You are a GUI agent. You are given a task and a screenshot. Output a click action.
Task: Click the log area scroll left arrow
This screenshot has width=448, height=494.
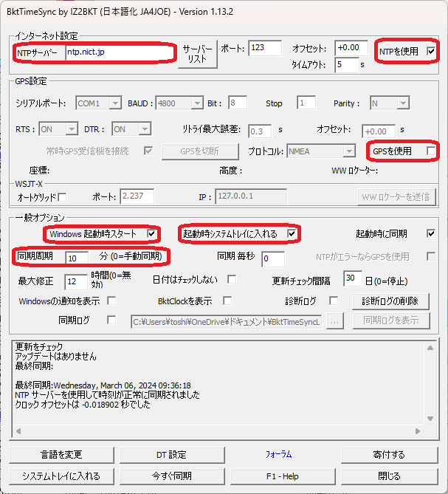[x=18, y=431]
